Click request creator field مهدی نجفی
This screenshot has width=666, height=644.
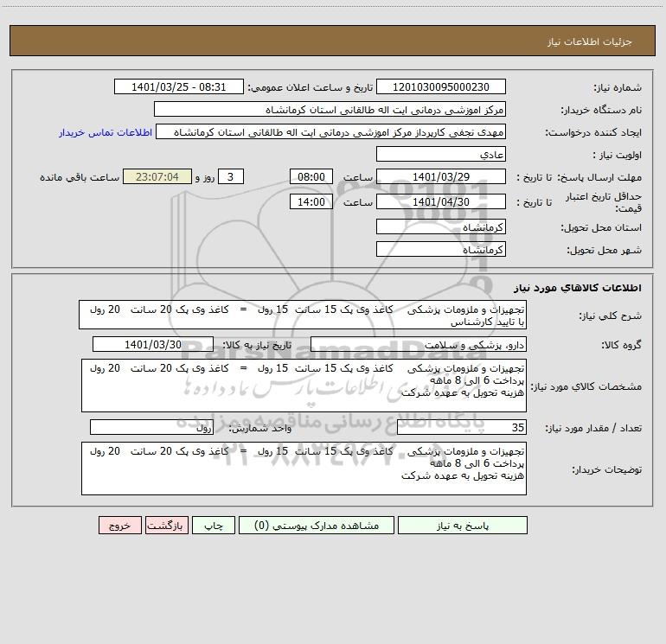(x=330, y=131)
